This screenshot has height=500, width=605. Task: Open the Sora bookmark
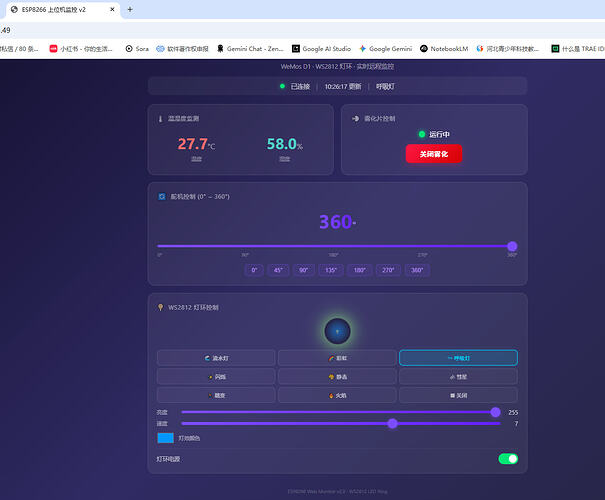point(137,49)
